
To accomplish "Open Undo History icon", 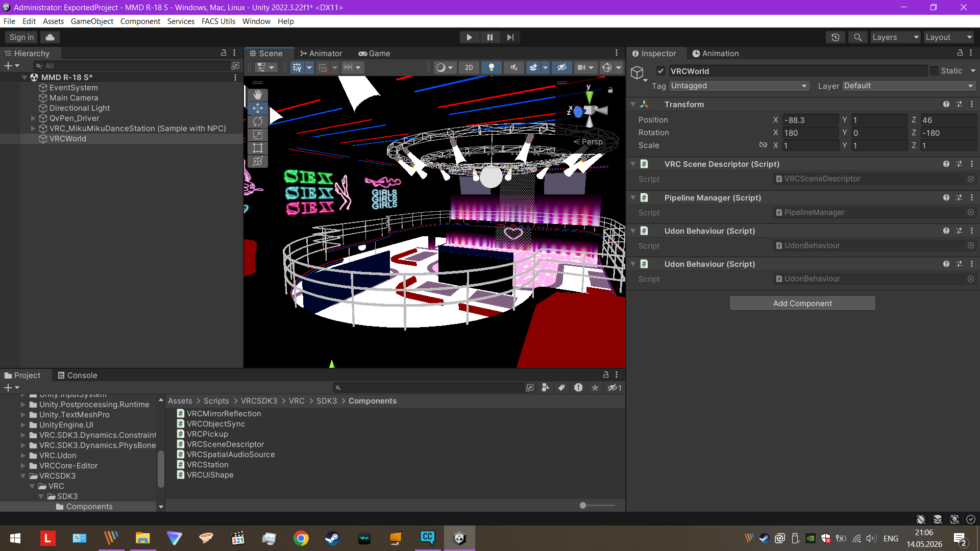I will coord(836,37).
